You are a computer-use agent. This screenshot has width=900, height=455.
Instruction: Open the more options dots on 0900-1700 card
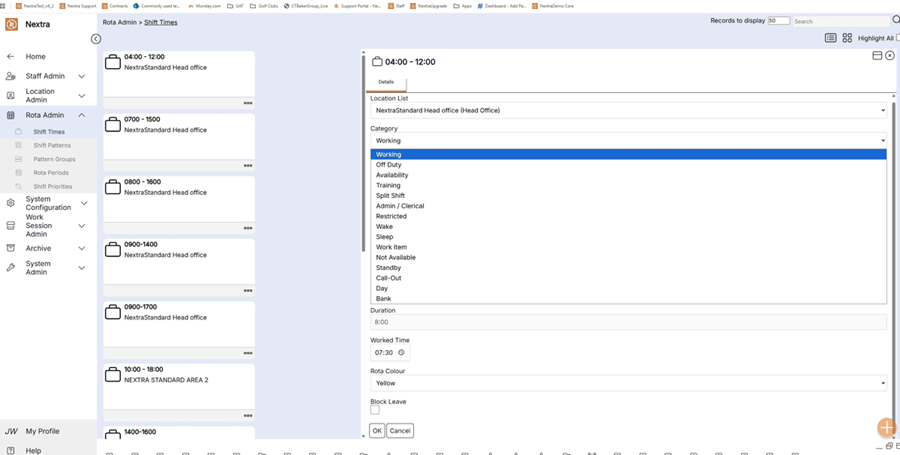[x=248, y=353]
